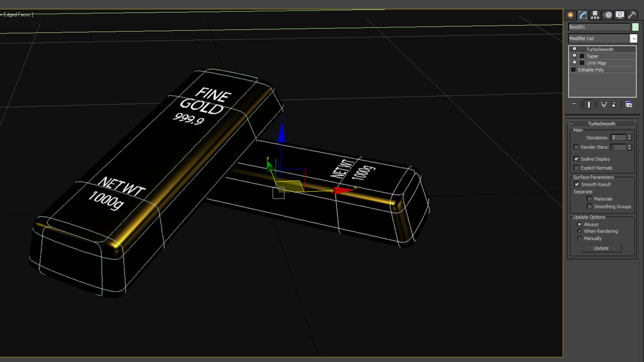Click the Box001 object name field
The width and height of the screenshot is (644, 362).
[599, 27]
